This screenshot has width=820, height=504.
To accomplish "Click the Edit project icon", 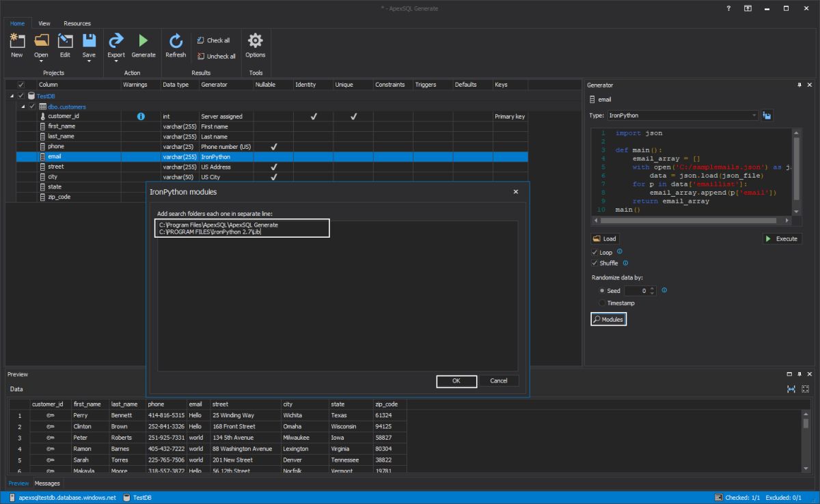I will click(65, 41).
